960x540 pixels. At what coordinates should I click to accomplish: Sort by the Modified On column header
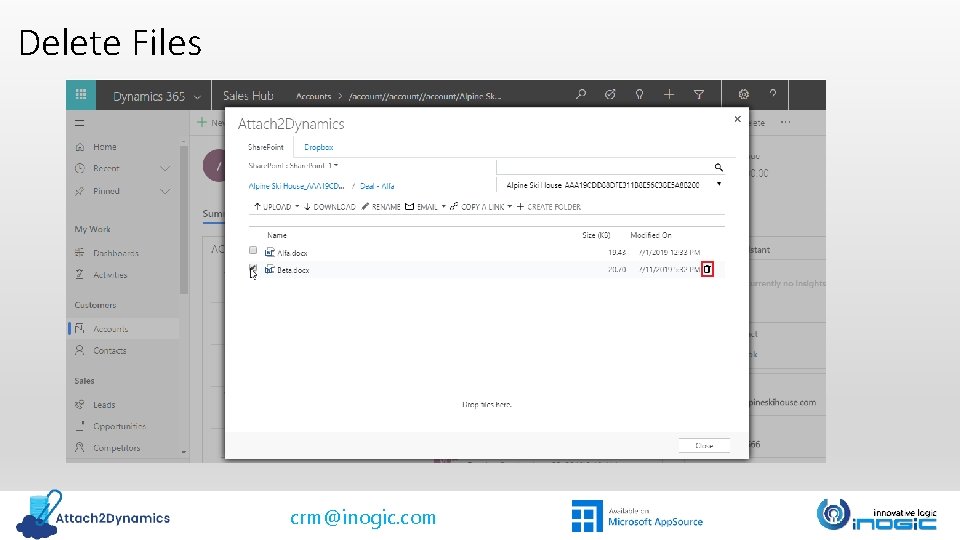pos(651,235)
